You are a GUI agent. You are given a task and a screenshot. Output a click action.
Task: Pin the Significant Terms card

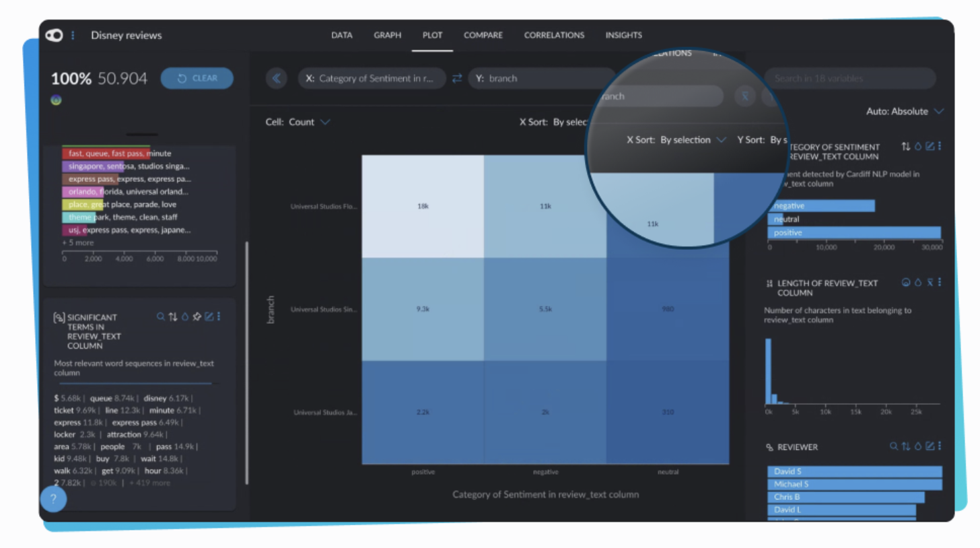coord(197,316)
